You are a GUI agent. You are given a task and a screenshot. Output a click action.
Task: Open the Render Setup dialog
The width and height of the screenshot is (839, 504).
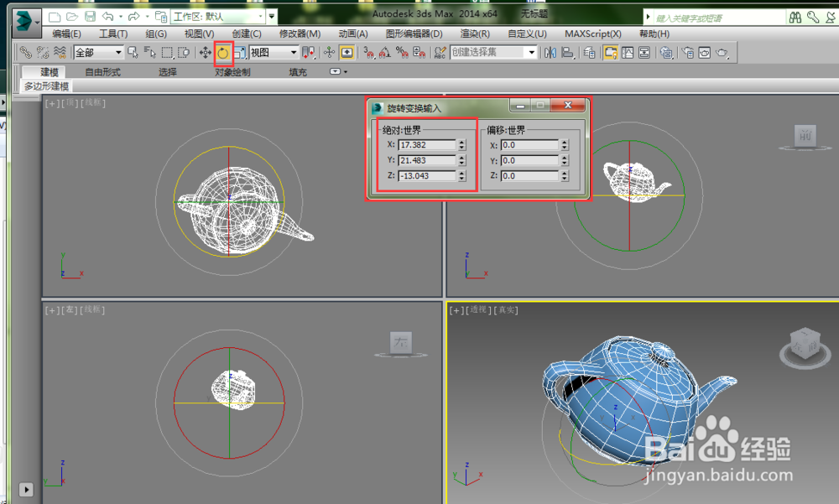(x=688, y=53)
